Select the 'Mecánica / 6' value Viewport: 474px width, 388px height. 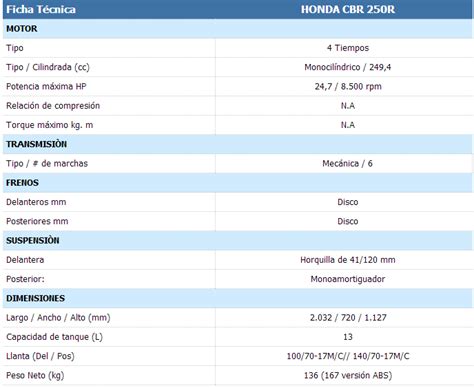click(347, 163)
